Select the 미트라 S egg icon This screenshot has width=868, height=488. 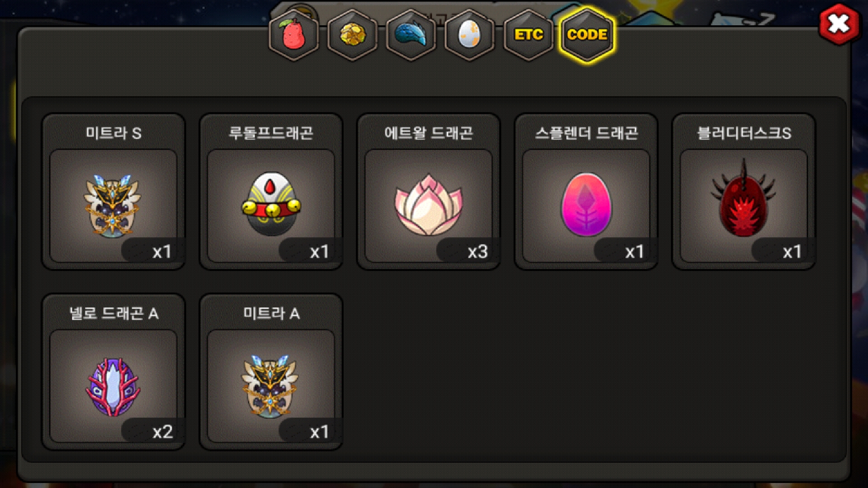coord(112,206)
